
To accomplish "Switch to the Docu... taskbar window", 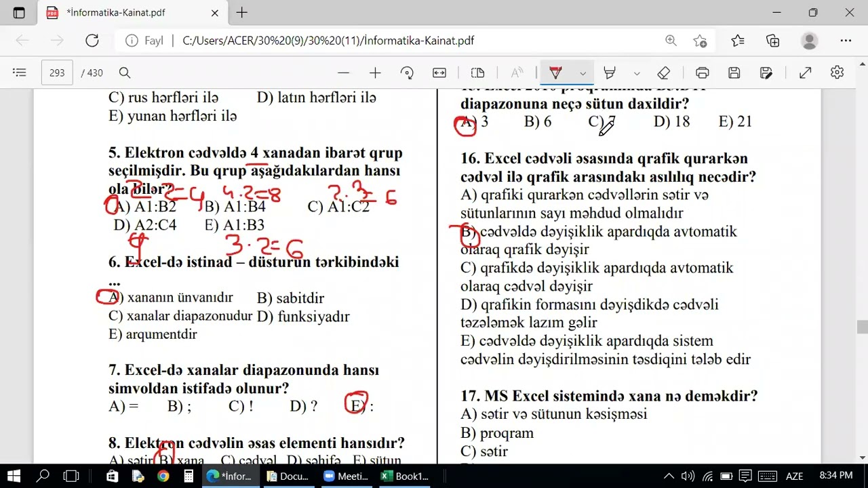I will (288, 476).
